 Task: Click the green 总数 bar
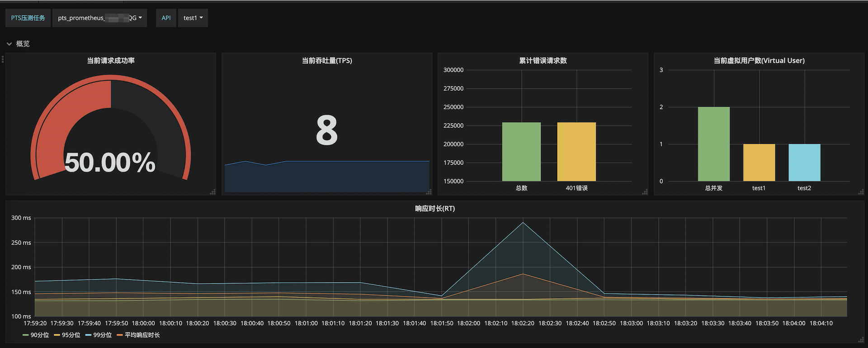tap(521, 152)
